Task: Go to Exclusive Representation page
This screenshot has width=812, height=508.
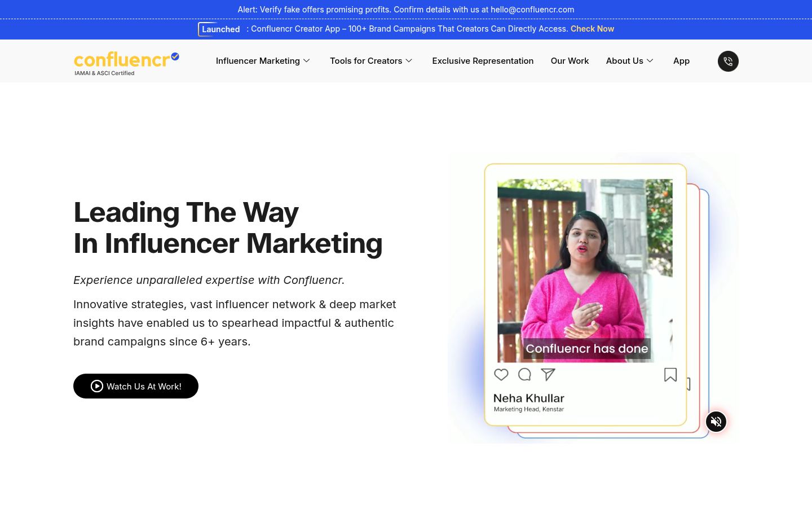Action: [x=483, y=61]
